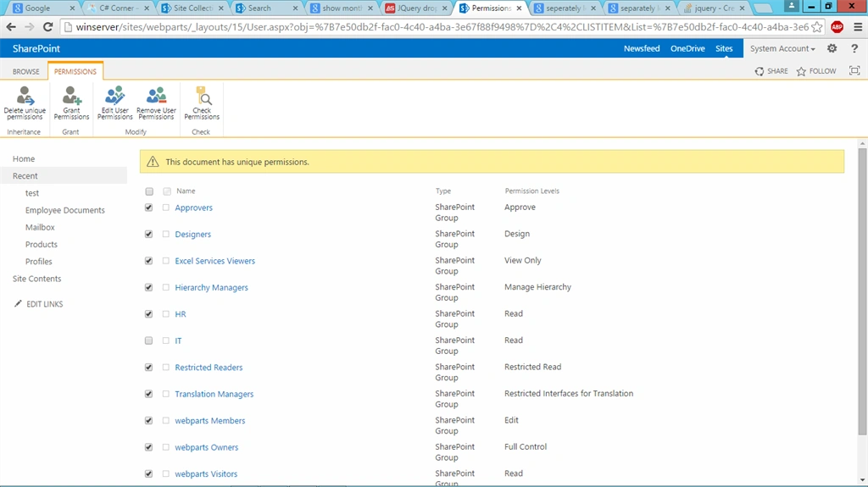Click the help question mark icon
The width and height of the screenshot is (868, 487).
pos(854,49)
